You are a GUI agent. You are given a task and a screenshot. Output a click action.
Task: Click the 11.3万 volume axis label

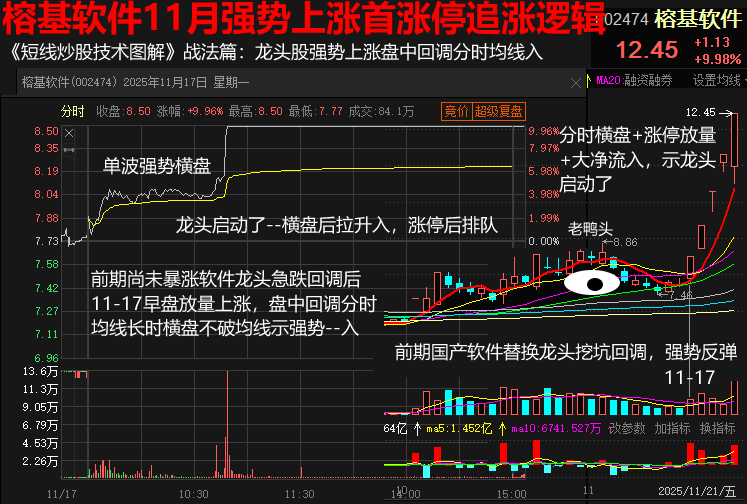tap(40, 390)
